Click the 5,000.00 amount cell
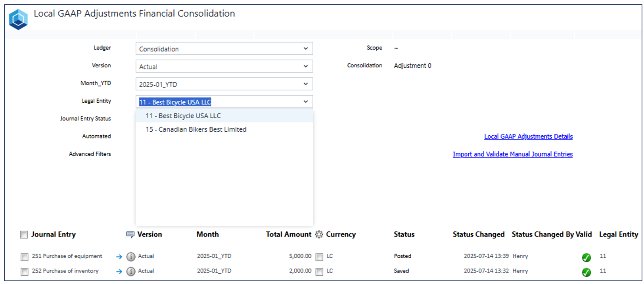The width and height of the screenshot is (644, 284). click(x=300, y=256)
